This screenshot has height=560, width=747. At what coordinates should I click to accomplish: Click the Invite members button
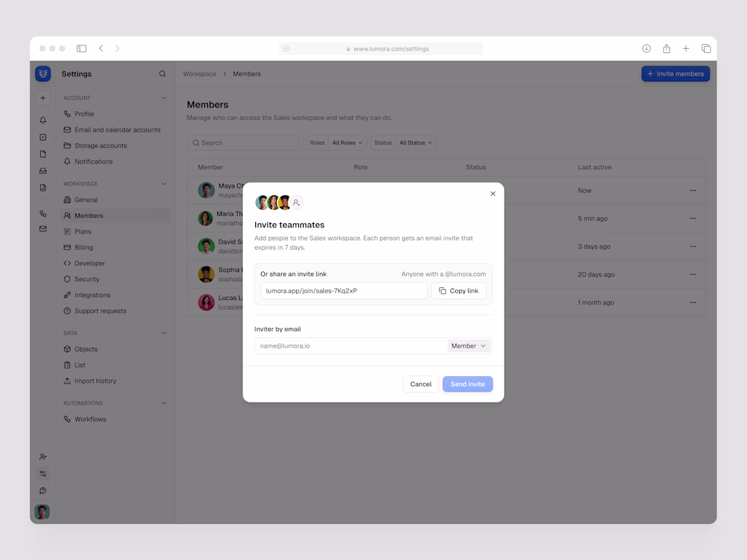tap(676, 74)
